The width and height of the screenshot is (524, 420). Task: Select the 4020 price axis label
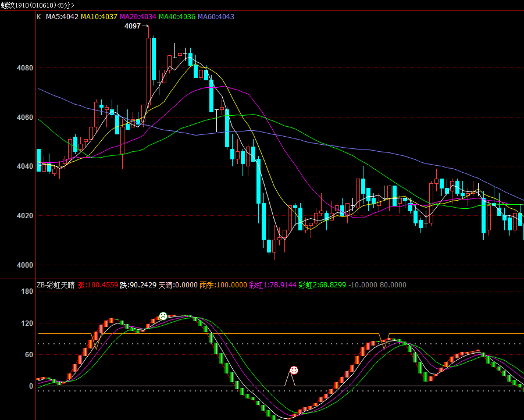(x=25, y=216)
